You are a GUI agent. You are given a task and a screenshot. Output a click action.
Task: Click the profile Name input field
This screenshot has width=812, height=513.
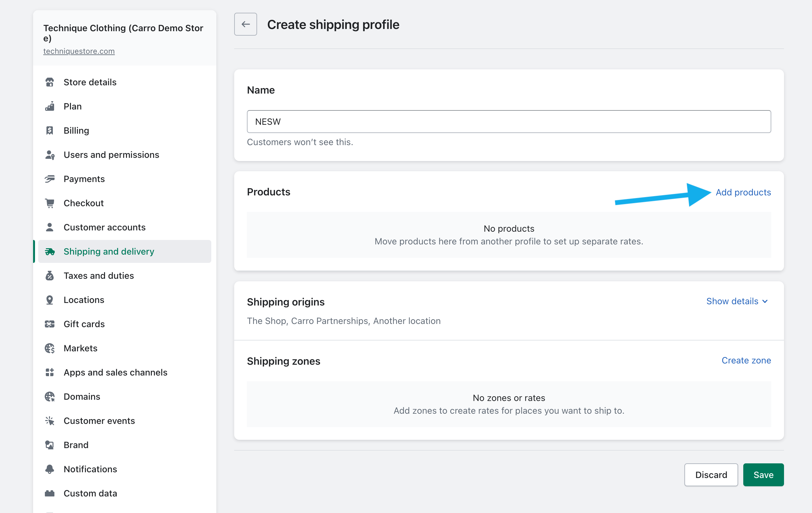(x=508, y=122)
